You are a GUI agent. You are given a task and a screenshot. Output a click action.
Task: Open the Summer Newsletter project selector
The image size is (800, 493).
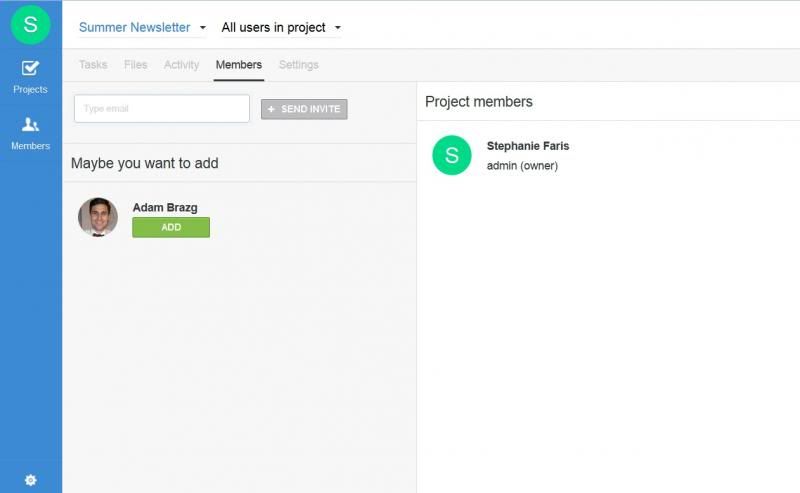point(135,27)
